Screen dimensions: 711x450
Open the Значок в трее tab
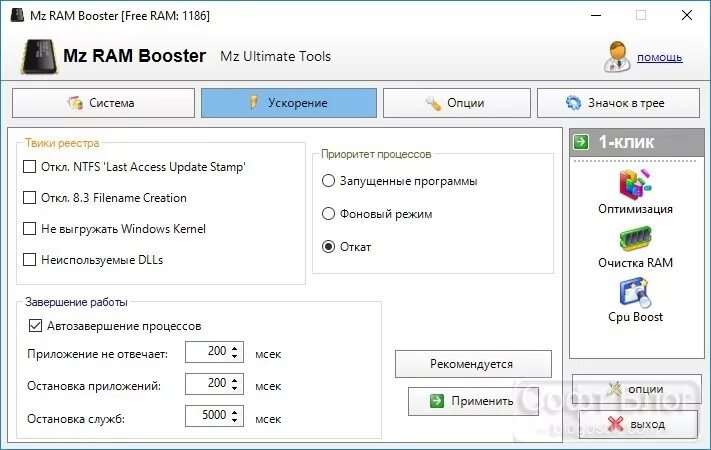(618, 103)
